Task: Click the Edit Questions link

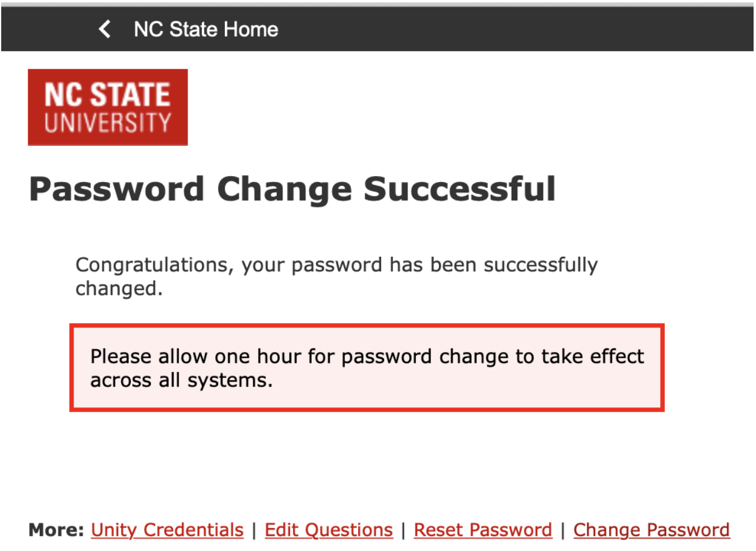Action: (x=329, y=530)
